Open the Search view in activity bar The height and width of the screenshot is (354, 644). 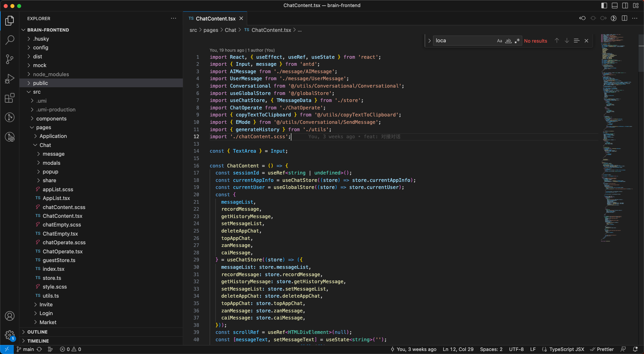[x=10, y=40]
